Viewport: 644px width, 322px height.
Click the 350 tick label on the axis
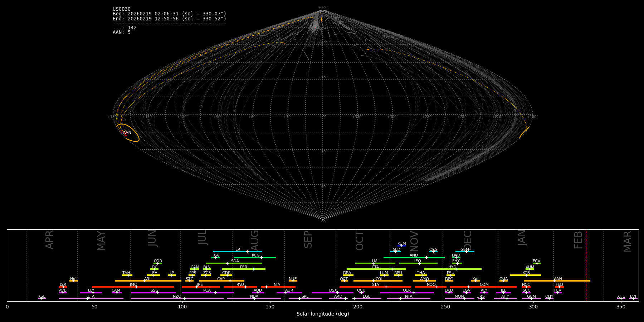[x=621, y=307]
